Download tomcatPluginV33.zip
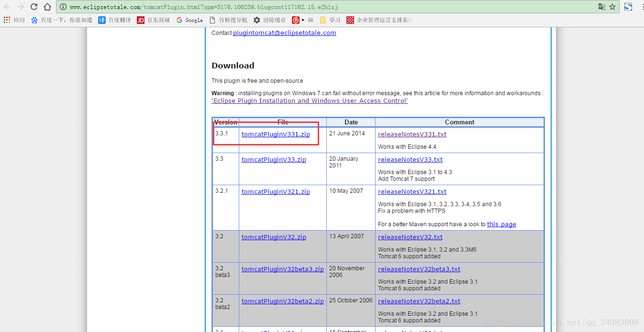644x332 pixels. click(x=274, y=160)
